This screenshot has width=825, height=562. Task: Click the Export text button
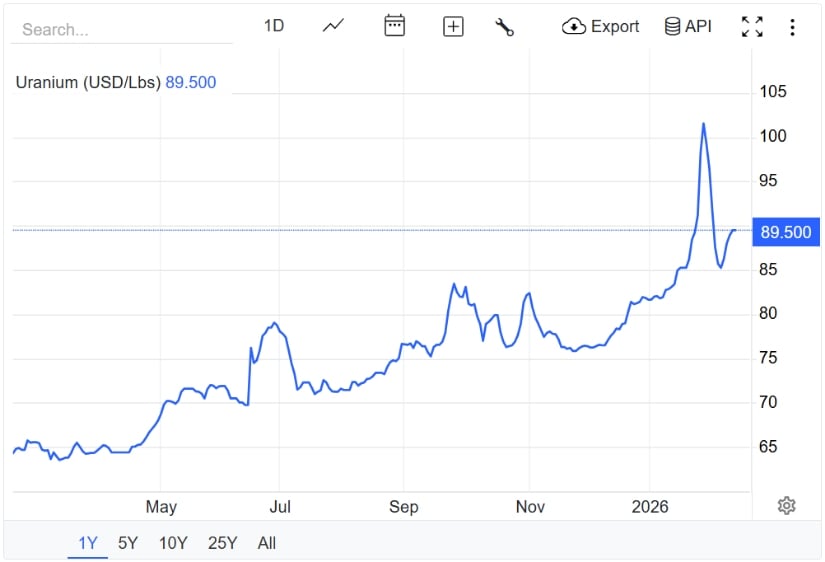615,27
